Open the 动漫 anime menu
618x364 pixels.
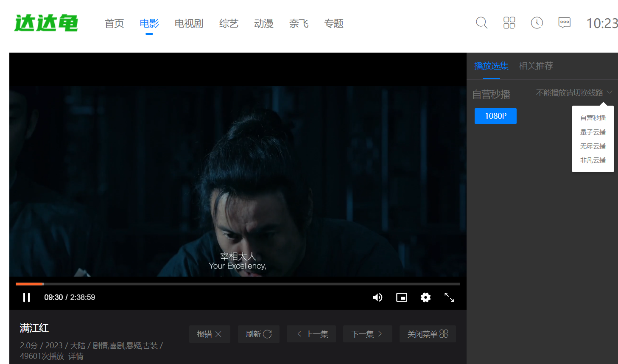[x=264, y=23]
